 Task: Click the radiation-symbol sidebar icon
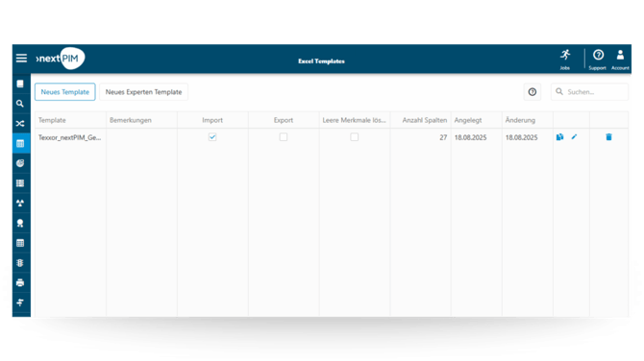(20, 204)
